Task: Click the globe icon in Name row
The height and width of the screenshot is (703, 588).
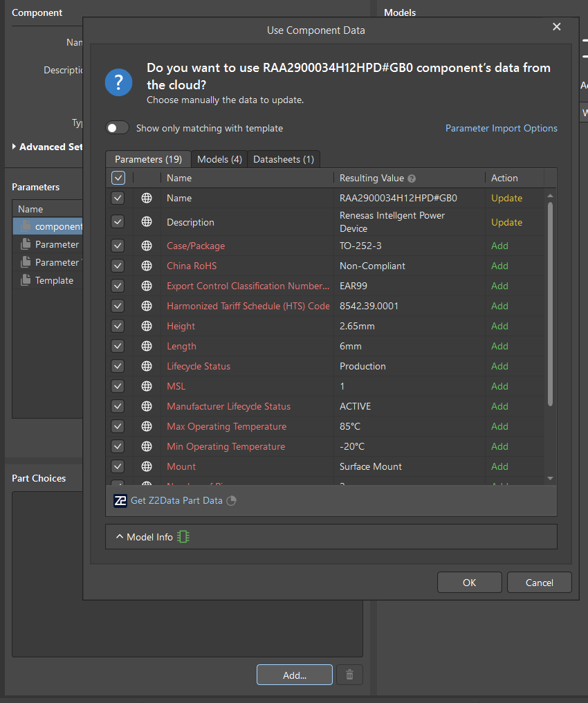Action: [x=147, y=198]
